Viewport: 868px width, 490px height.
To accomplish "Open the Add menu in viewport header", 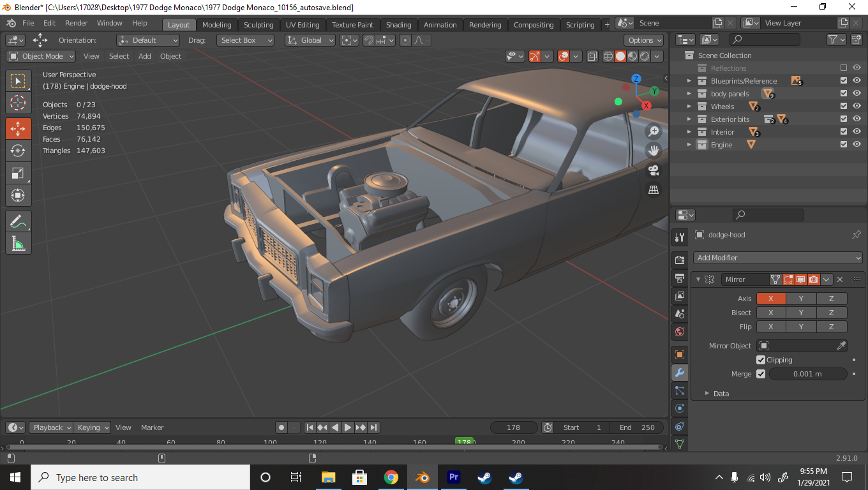I will point(145,56).
